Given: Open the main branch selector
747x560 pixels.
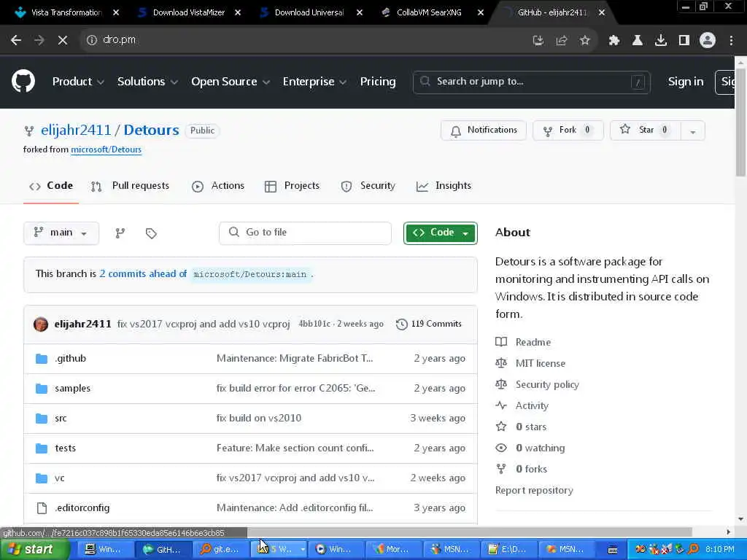Looking at the screenshot, I should [x=61, y=233].
